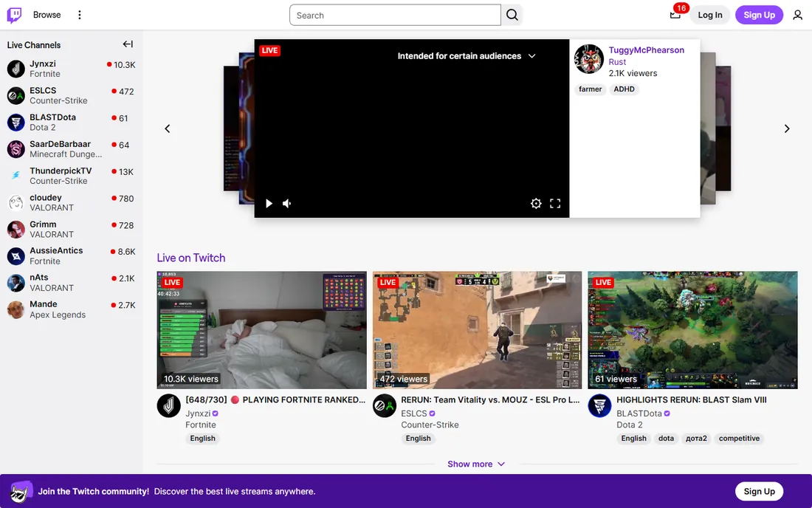Open BLASTDota avatar under stream card
812x508 pixels.
point(599,406)
